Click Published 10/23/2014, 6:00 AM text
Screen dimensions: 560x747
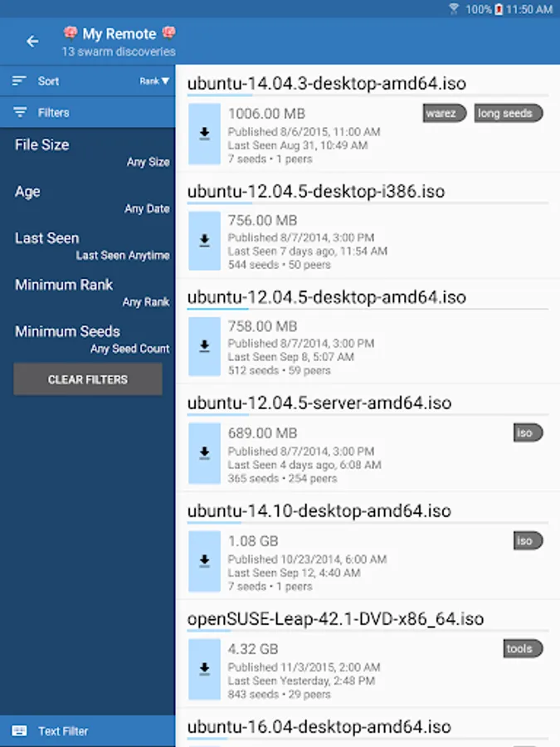click(307, 559)
